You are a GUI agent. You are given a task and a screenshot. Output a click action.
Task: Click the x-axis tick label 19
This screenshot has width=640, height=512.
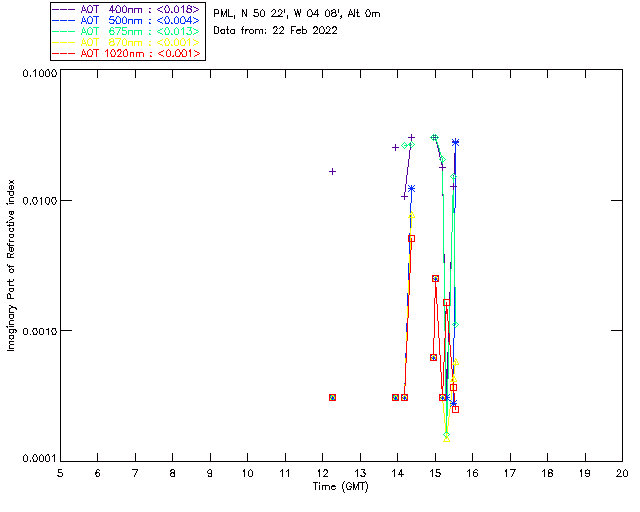pos(585,473)
